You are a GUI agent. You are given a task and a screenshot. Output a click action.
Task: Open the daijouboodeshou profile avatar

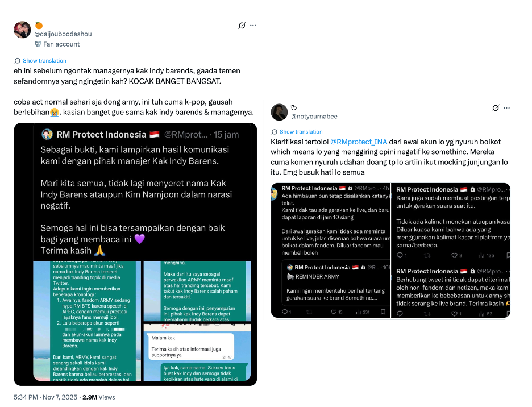pos(22,30)
